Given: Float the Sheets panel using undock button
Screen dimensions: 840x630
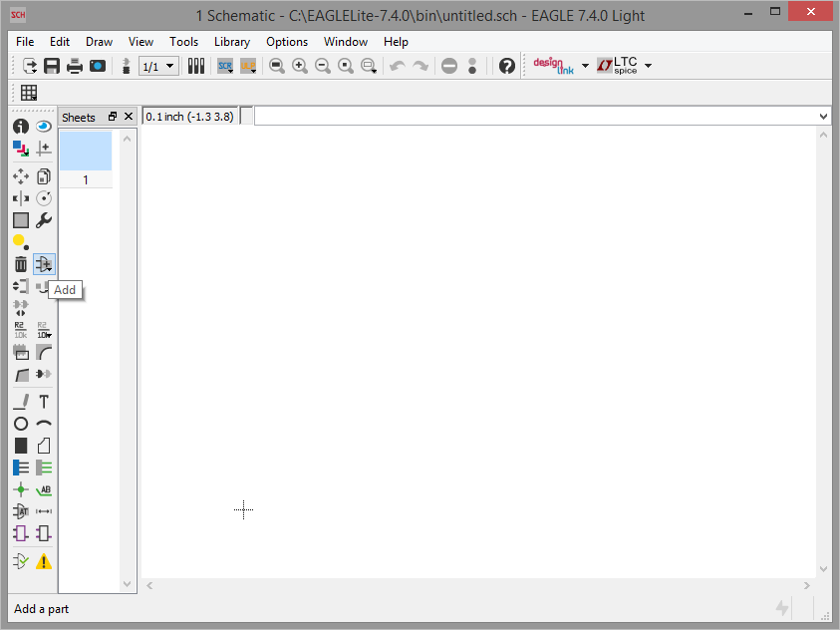Looking at the screenshot, I should [113, 117].
